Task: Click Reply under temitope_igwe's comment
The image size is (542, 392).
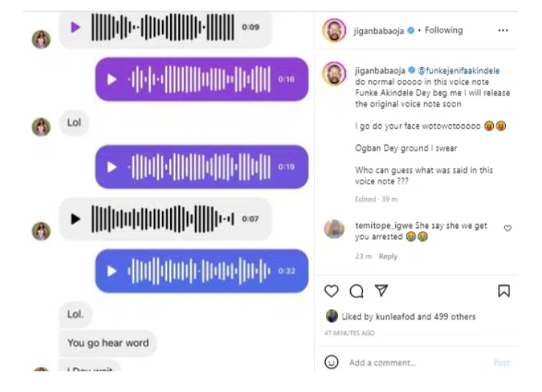Action: point(388,257)
